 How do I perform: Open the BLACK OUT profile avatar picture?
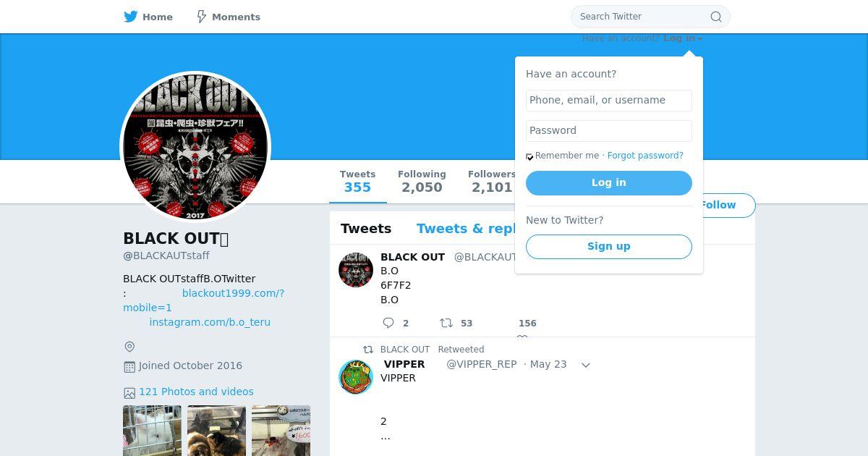pyautogui.click(x=195, y=147)
